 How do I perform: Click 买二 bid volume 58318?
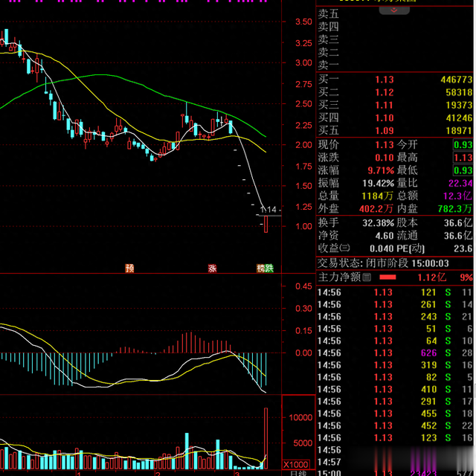[x=459, y=92]
